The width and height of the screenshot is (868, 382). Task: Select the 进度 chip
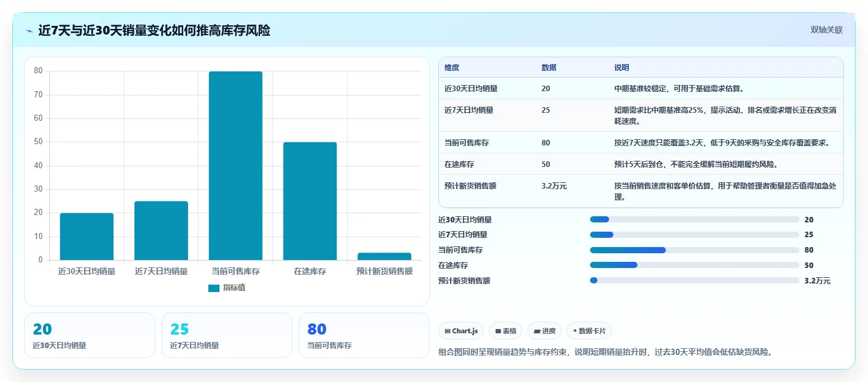pos(544,331)
